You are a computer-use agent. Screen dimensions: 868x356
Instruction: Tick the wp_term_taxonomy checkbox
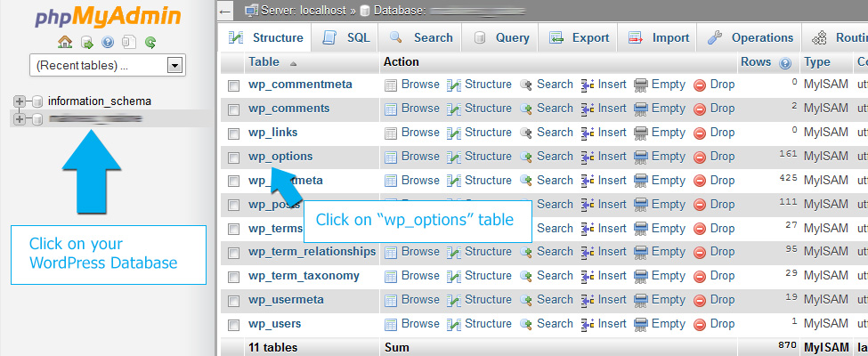click(x=233, y=277)
